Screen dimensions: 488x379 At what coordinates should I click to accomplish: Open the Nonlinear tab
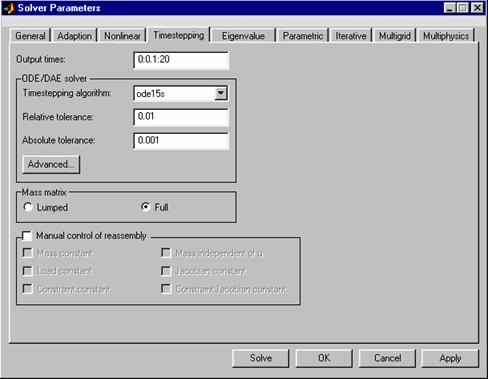point(122,36)
